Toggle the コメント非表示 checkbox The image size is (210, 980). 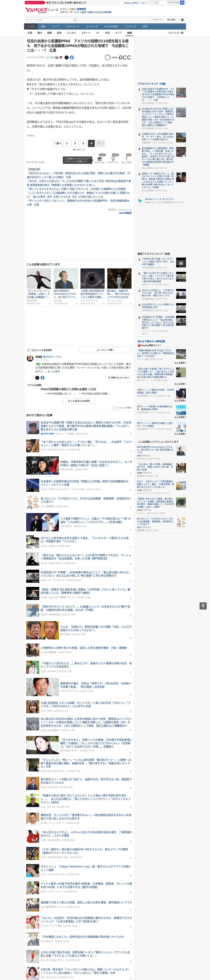pyautogui.click(x=115, y=408)
